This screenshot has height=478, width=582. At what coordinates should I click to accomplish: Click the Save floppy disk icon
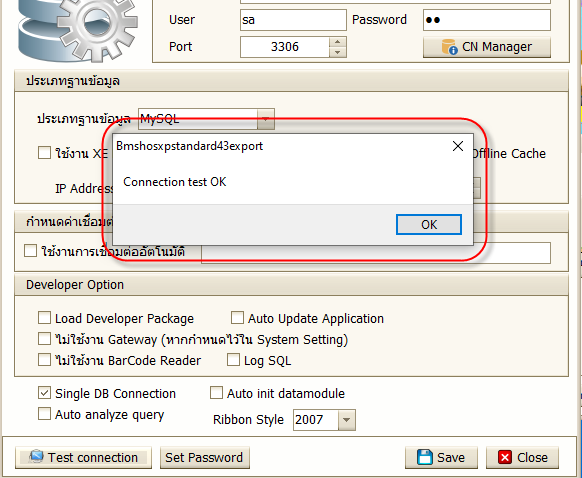pos(425,457)
